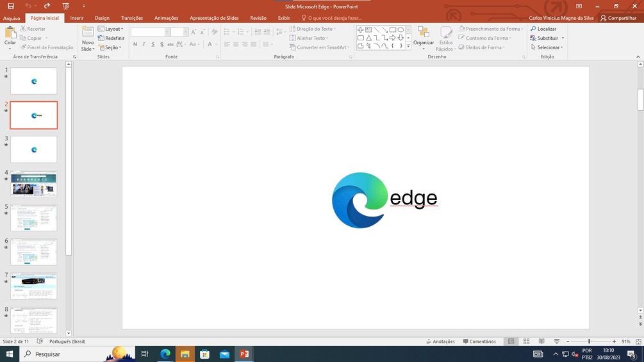Image resolution: width=644 pixels, height=362 pixels.
Task: Start slideshow from beginning in quick access toolbar
Action: (x=66, y=6)
